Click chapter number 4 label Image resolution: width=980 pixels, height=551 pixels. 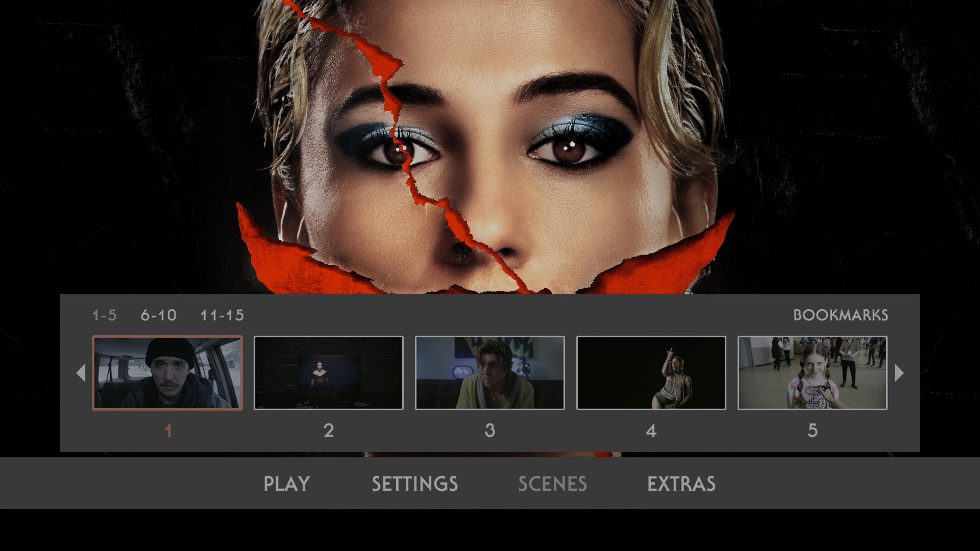coord(651,431)
